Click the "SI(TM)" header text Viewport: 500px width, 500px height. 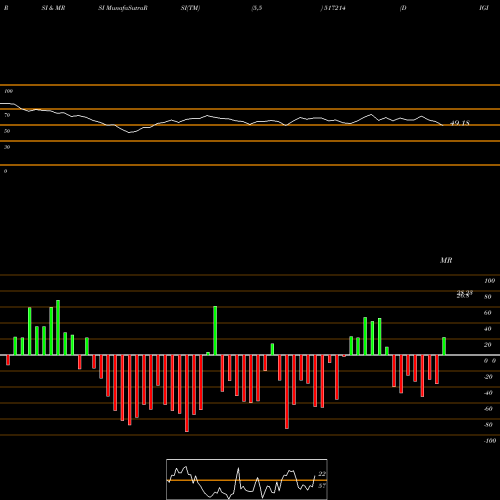click(190, 8)
